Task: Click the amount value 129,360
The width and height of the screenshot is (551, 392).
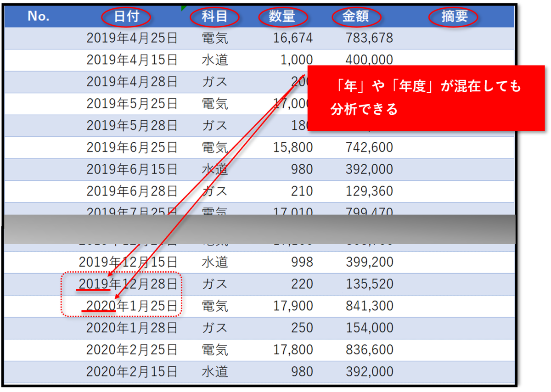Action: [369, 191]
